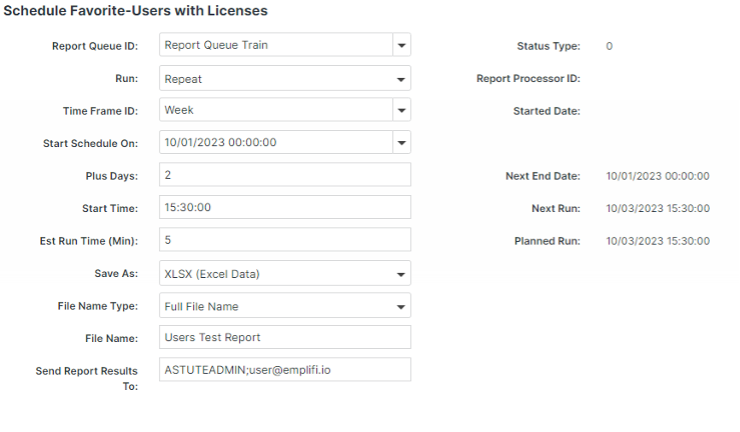Click the Report Processor ID label
The width and height of the screenshot is (740, 432).
tap(528, 79)
